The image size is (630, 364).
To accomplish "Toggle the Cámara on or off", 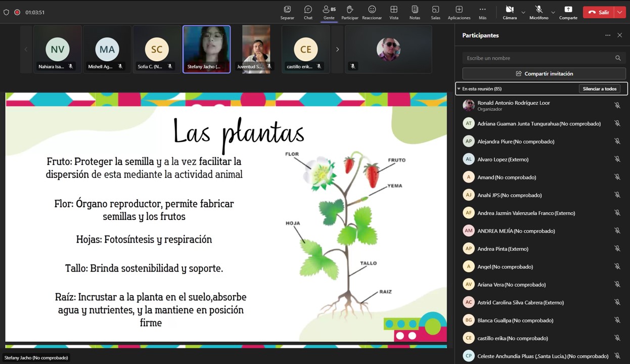I will coord(510,12).
